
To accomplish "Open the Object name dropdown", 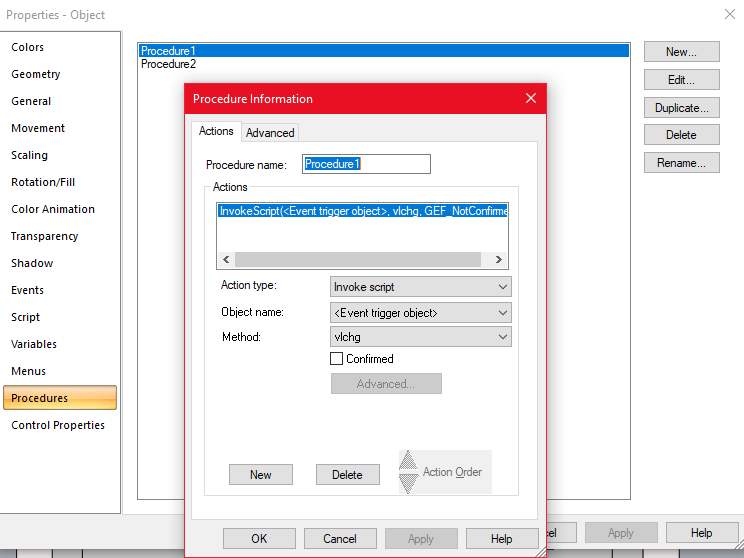I will (420, 313).
